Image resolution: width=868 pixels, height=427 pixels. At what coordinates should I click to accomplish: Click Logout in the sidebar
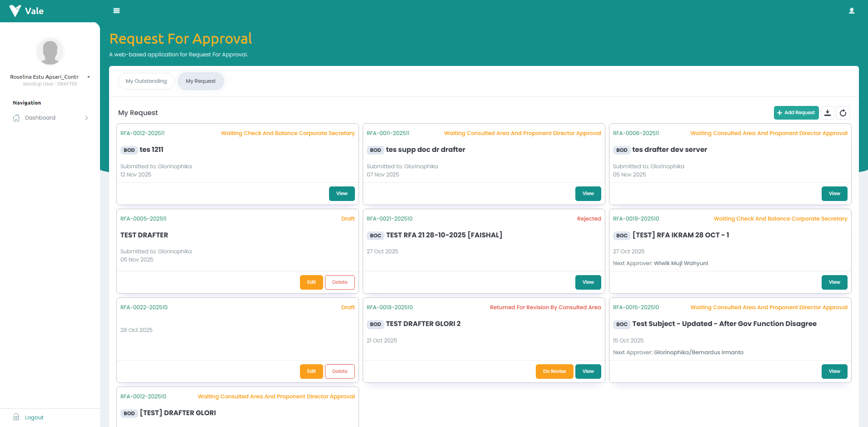click(x=34, y=417)
